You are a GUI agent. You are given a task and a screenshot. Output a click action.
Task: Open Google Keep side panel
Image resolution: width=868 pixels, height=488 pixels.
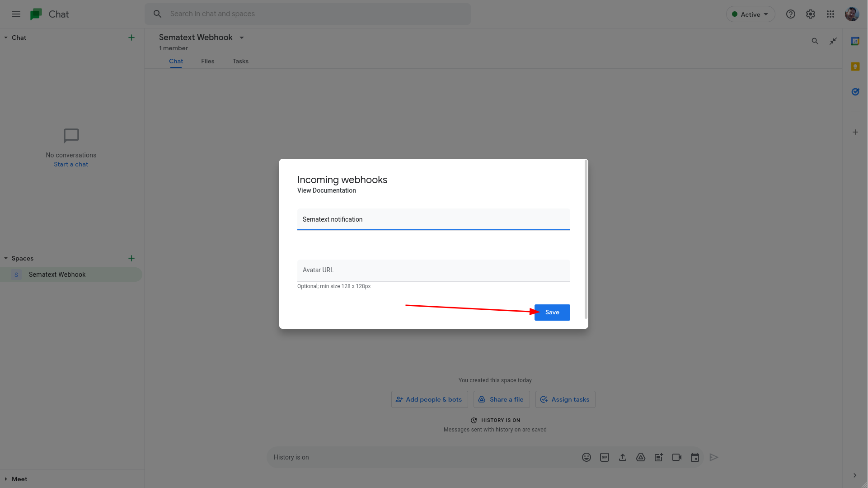coord(855,66)
